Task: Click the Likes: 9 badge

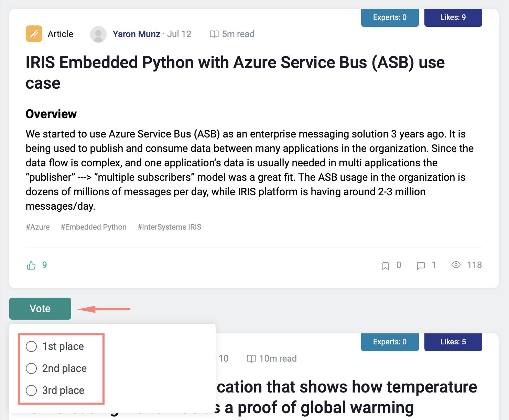Action: [x=453, y=18]
